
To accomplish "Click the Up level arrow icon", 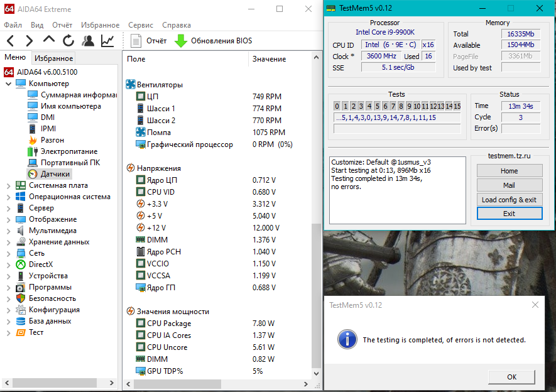I will click(x=49, y=40).
